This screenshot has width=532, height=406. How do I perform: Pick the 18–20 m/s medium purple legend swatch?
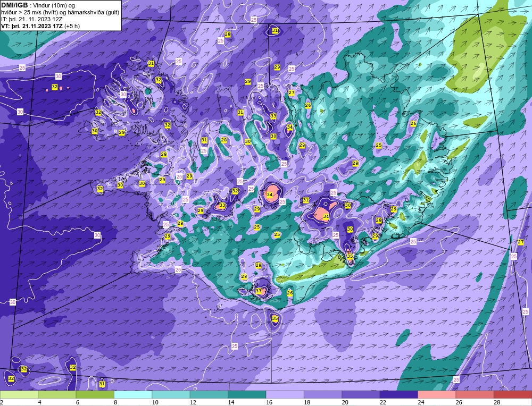click(323, 395)
